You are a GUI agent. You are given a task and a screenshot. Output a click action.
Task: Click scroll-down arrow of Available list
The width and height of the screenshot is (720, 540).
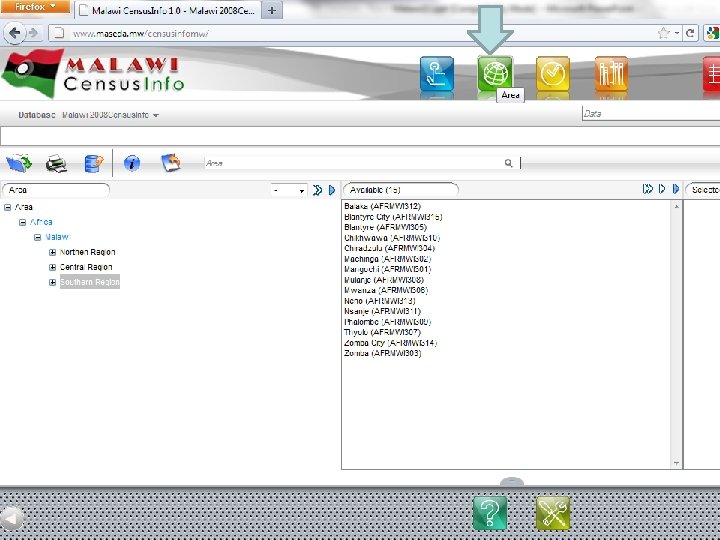click(x=676, y=463)
